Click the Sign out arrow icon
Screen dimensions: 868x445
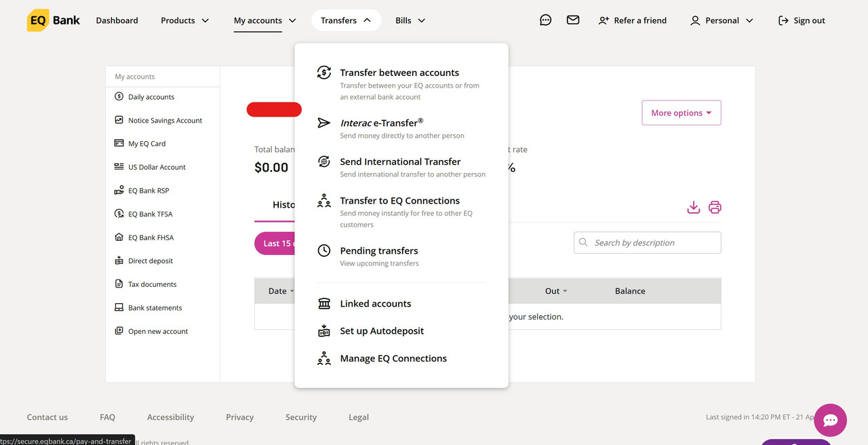coord(784,21)
